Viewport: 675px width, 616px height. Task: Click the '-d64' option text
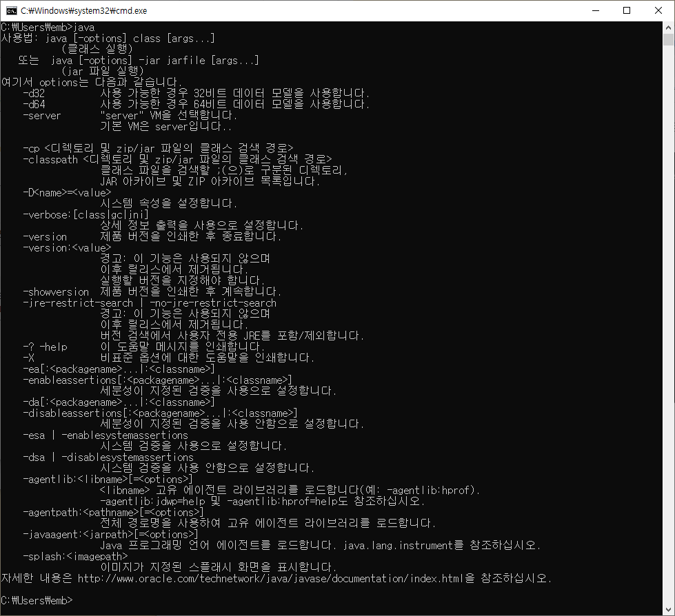tap(34, 105)
